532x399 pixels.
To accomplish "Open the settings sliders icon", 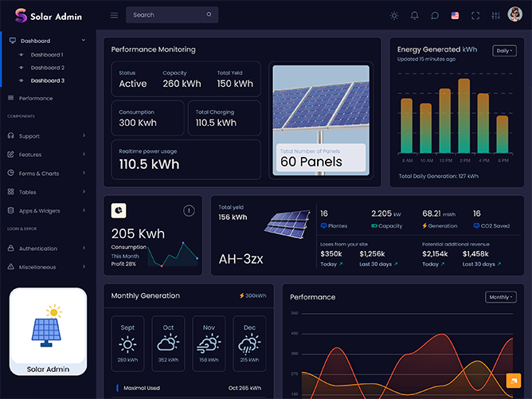I will tap(496, 15).
